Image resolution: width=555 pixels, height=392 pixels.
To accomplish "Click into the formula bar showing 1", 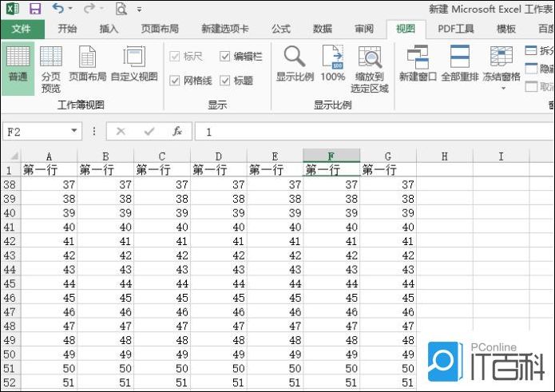I will tap(375, 132).
